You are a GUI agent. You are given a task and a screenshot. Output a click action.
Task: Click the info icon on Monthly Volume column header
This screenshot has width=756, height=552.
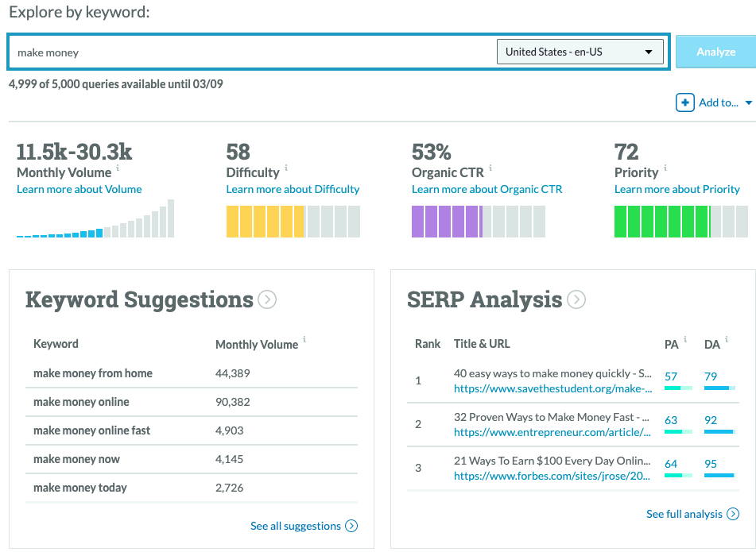[x=304, y=339]
